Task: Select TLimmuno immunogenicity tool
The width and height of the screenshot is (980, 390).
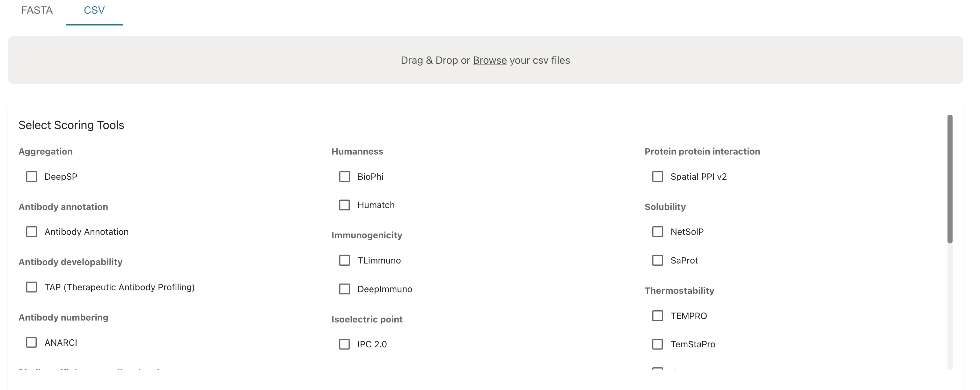Action: pos(344,260)
